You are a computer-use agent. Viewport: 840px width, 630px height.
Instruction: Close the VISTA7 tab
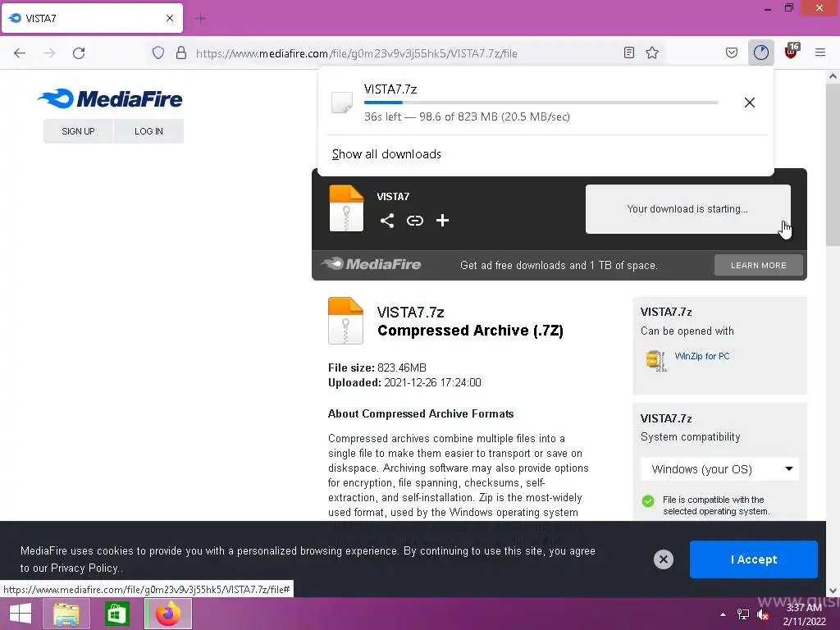170,18
